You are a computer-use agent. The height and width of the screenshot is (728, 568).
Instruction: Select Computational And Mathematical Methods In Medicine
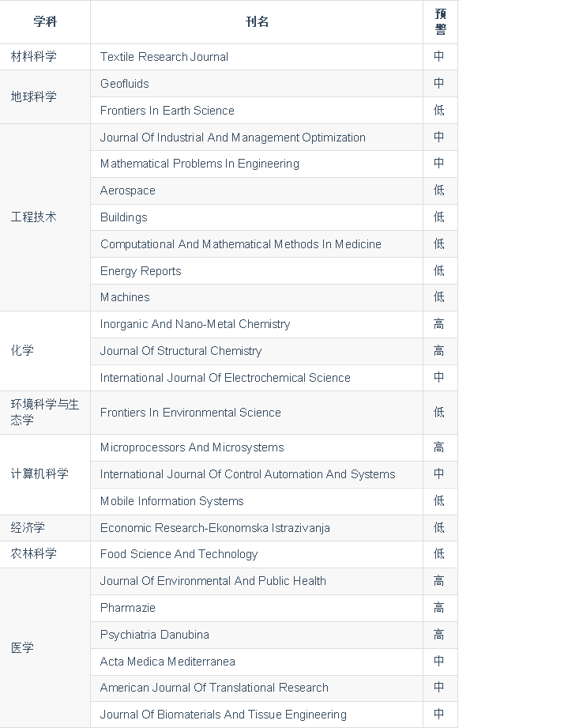click(240, 244)
